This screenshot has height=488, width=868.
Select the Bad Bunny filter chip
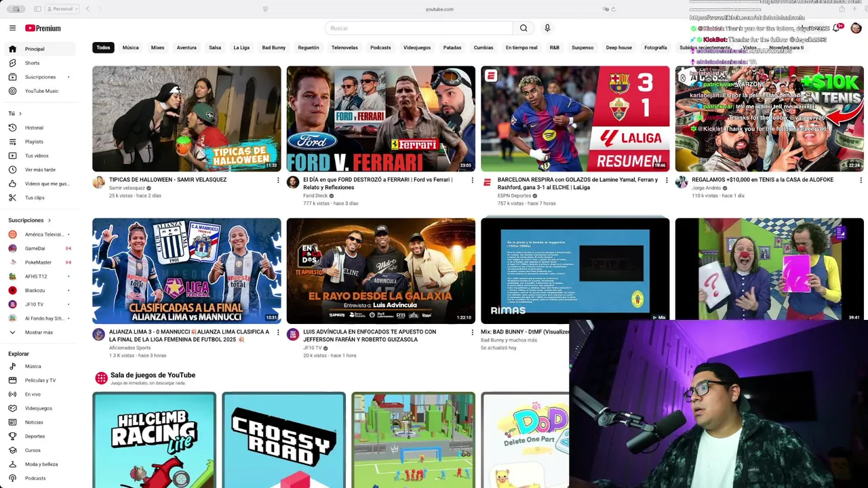pos(273,47)
